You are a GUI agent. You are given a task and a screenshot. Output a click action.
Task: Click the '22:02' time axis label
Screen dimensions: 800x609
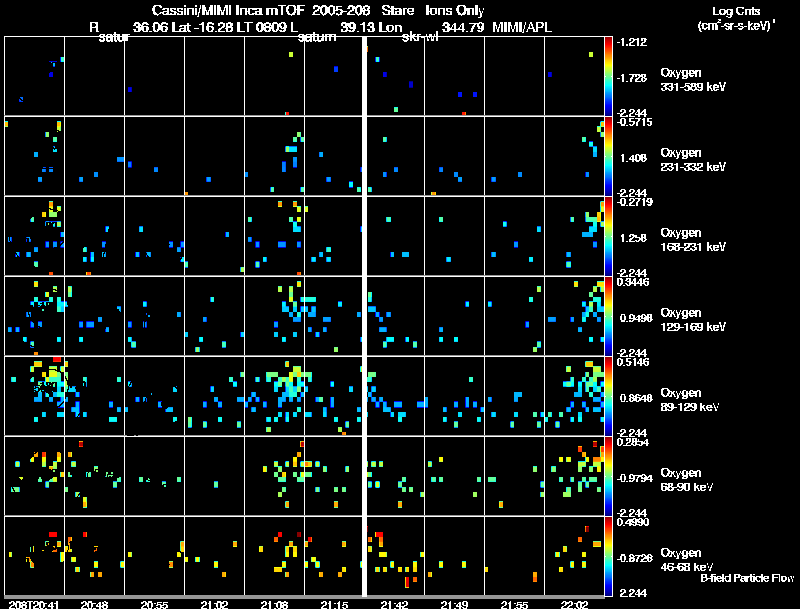574,605
